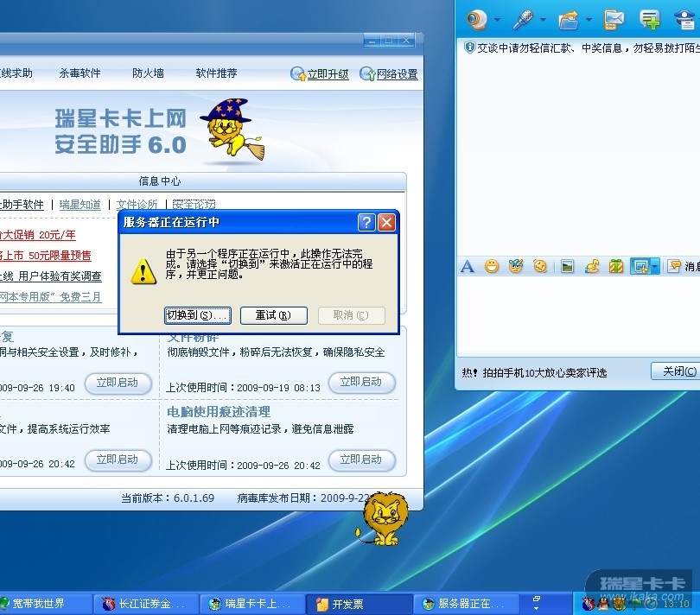This screenshot has width=700, height=615.
Task: Send SMS with envelope and phone icon
Action: pos(614,20)
